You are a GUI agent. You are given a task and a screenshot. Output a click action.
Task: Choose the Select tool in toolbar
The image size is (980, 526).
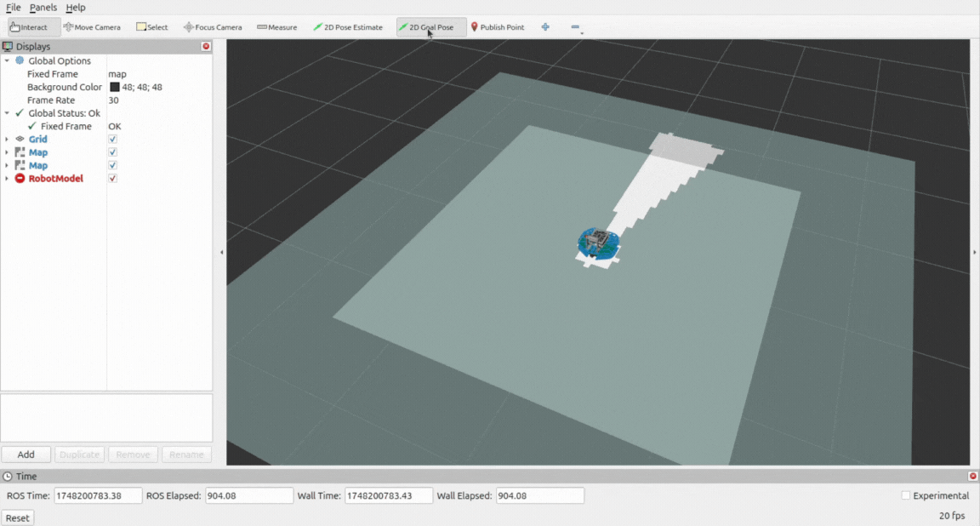pyautogui.click(x=152, y=27)
